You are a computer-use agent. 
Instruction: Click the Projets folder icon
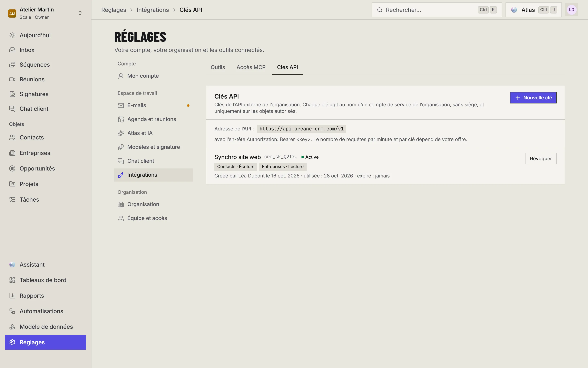[12, 184]
